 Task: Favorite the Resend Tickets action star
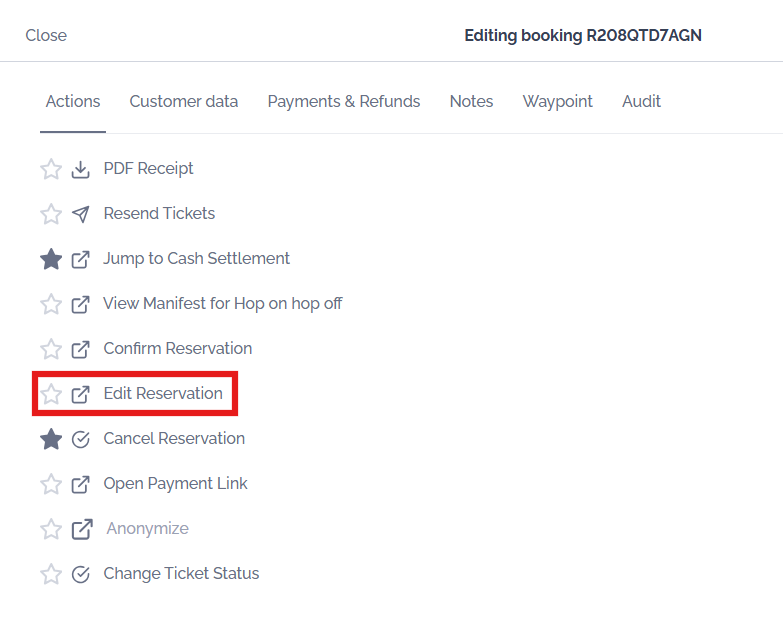[51, 214]
